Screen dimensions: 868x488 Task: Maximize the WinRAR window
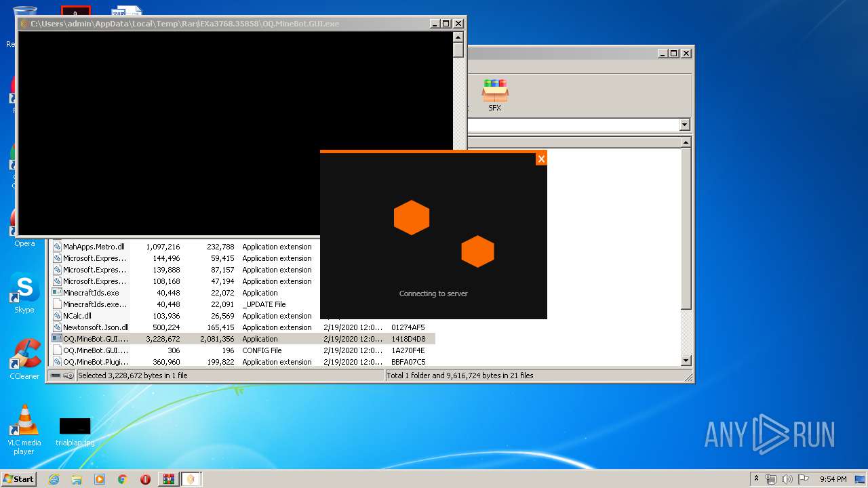point(674,53)
